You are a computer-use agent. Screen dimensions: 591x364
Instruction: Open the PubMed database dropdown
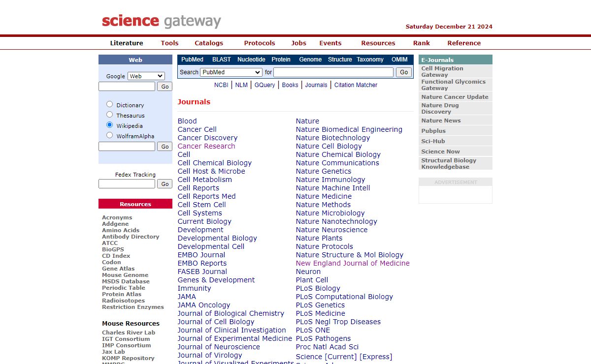[231, 72]
